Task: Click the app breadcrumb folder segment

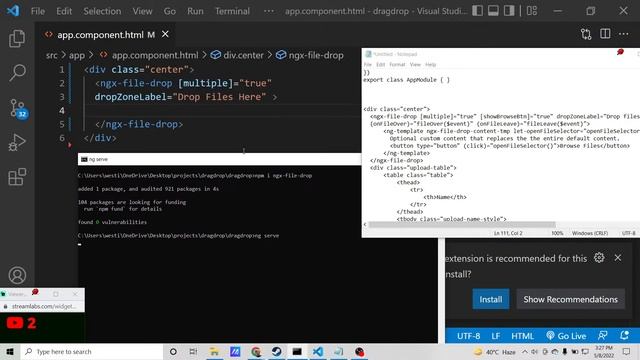Action: [77, 55]
